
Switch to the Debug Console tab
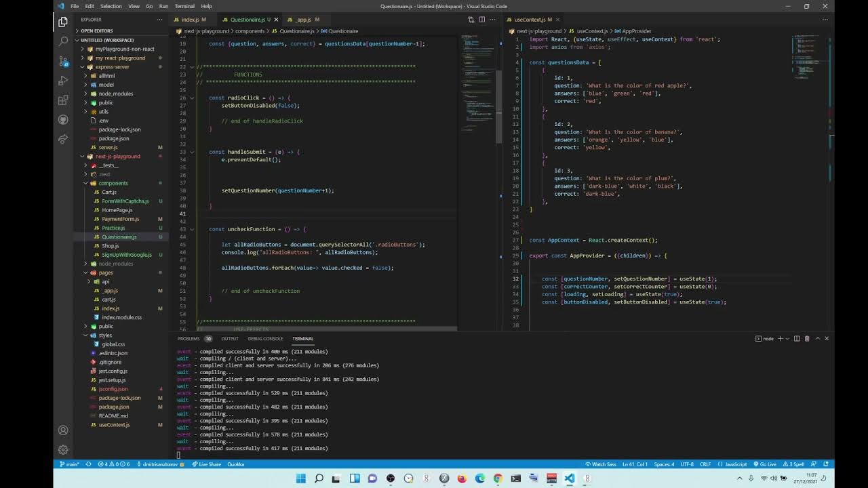click(265, 338)
